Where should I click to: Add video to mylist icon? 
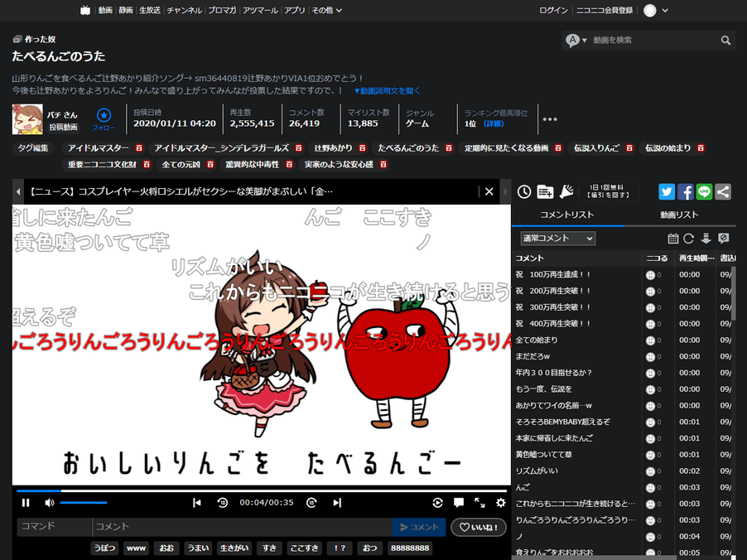(x=545, y=192)
